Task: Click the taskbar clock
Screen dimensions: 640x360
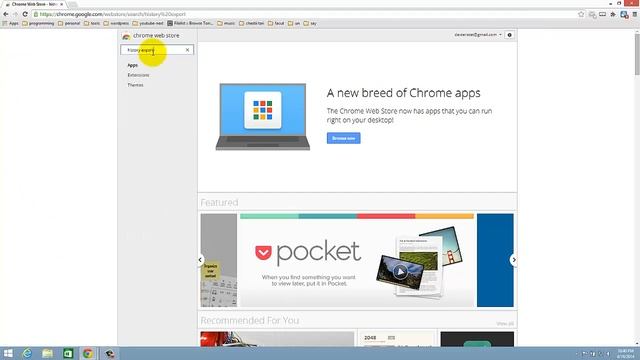Action: pyautogui.click(x=625, y=353)
